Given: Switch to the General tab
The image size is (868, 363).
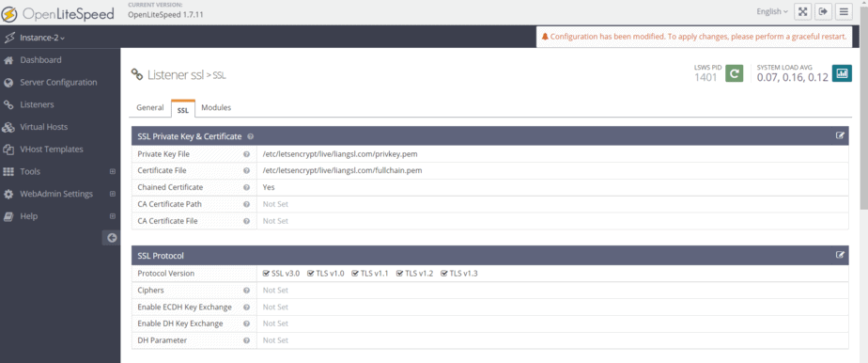Looking at the screenshot, I should coord(150,108).
